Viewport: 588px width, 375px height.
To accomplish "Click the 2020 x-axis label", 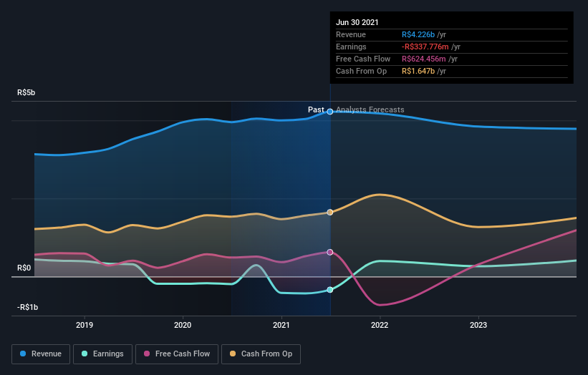I will (x=183, y=325).
